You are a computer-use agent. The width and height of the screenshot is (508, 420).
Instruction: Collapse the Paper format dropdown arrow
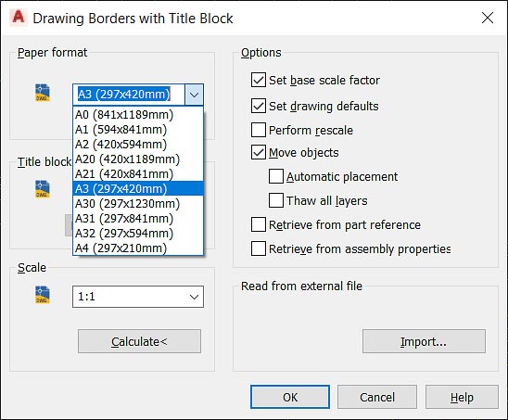click(194, 95)
